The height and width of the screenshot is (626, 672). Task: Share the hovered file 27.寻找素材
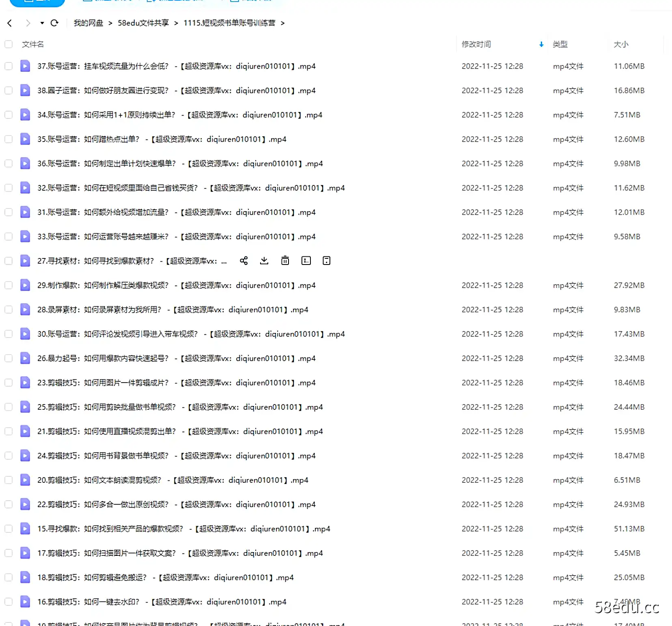coord(243,261)
